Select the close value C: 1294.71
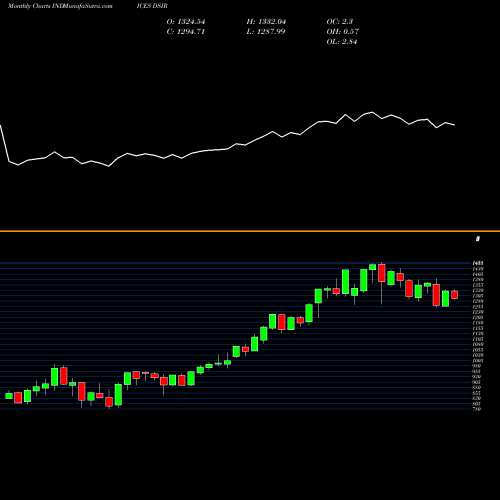Image resolution: width=500 pixels, height=500 pixels. pos(185,32)
